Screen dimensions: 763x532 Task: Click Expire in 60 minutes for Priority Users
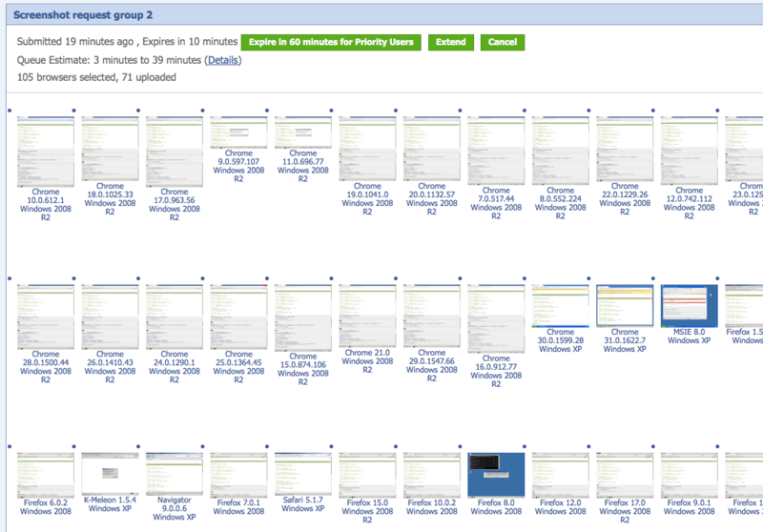tap(331, 42)
